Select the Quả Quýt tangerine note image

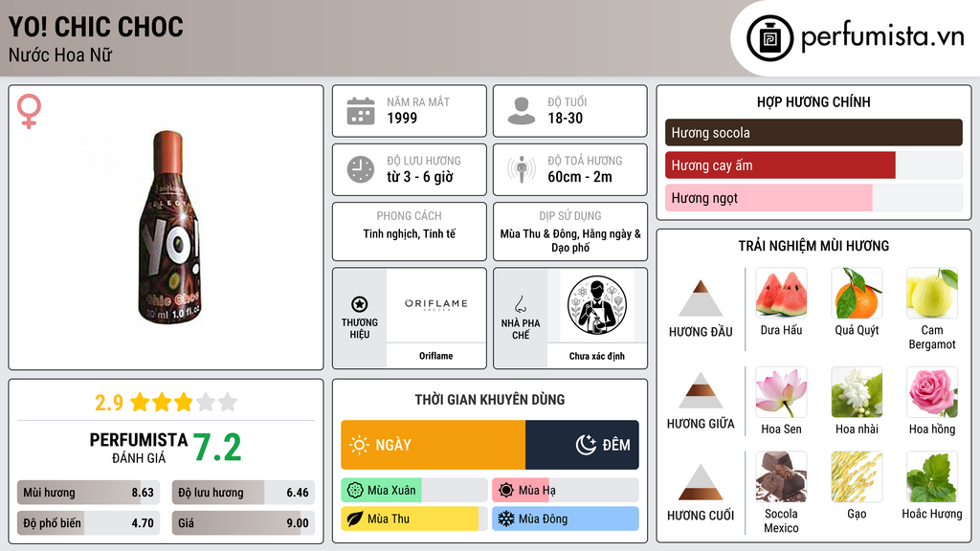[857, 293]
